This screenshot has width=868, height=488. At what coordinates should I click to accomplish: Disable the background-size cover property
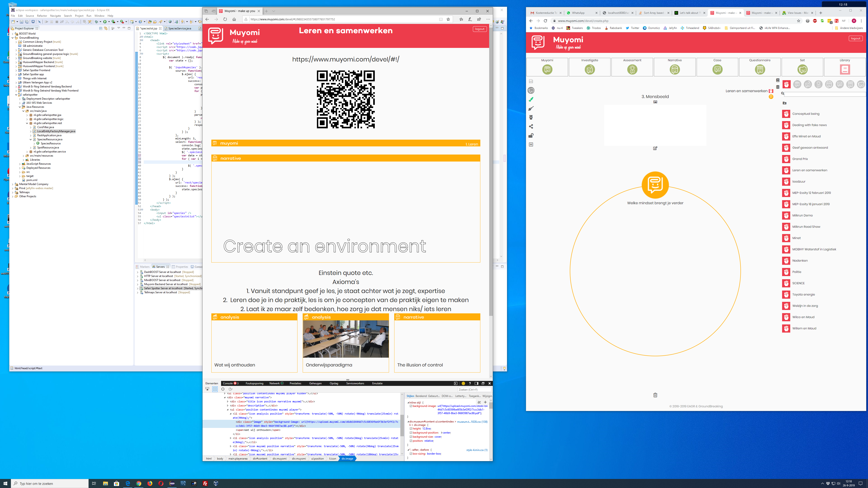point(411,437)
